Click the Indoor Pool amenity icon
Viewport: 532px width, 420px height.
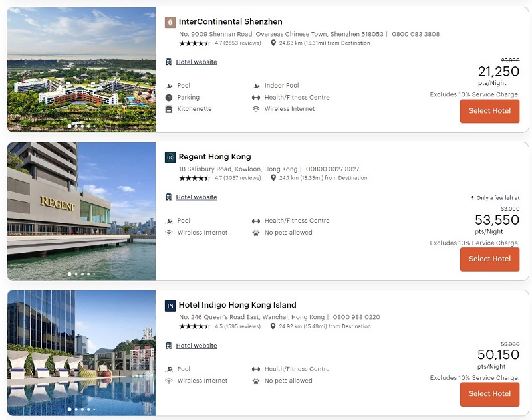(x=256, y=86)
